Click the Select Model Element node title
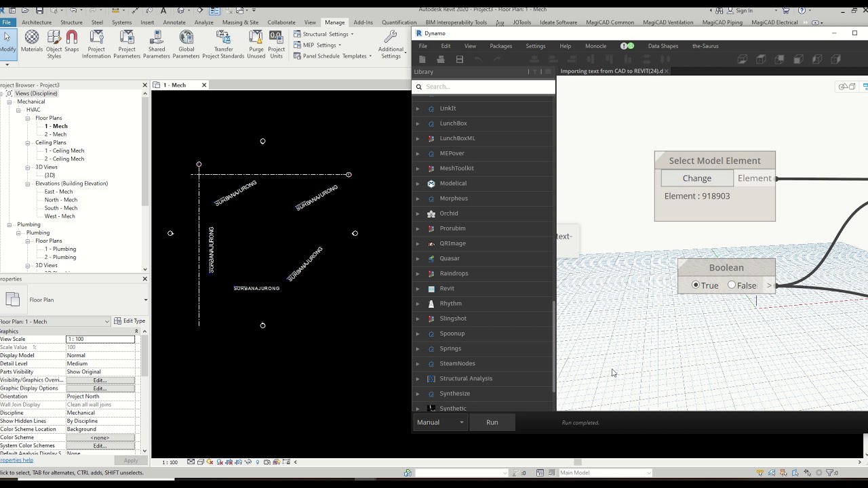The width and height of the screenshot is (868, 488). point(715,161)
